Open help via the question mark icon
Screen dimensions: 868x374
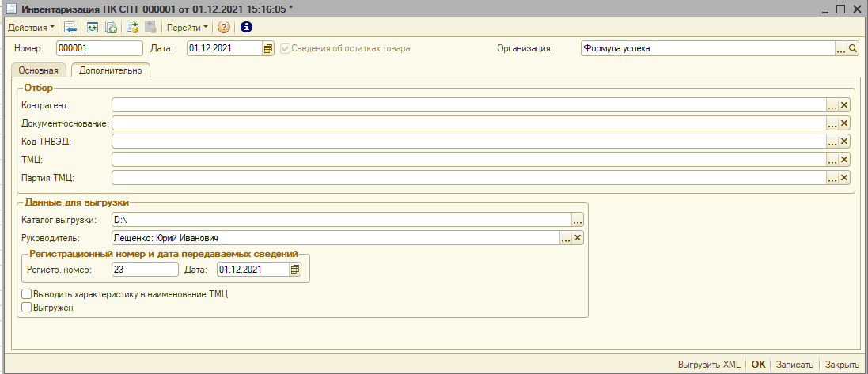click(224, 27)
